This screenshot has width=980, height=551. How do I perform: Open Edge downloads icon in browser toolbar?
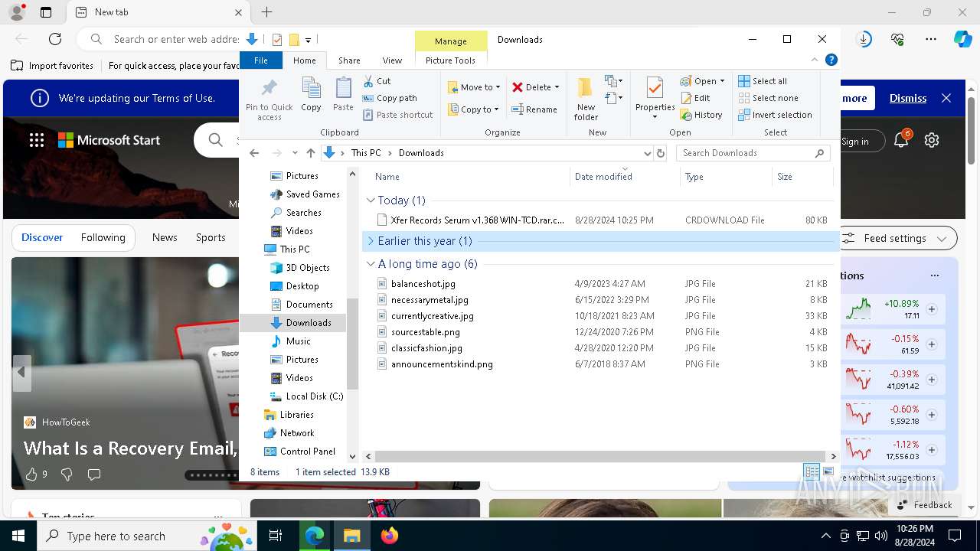864,39
